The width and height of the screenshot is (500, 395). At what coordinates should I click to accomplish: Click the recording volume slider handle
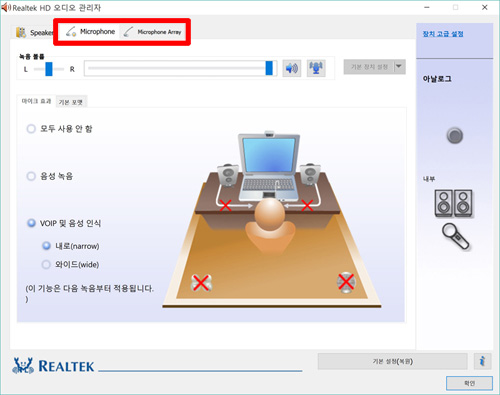coord(269,68)
